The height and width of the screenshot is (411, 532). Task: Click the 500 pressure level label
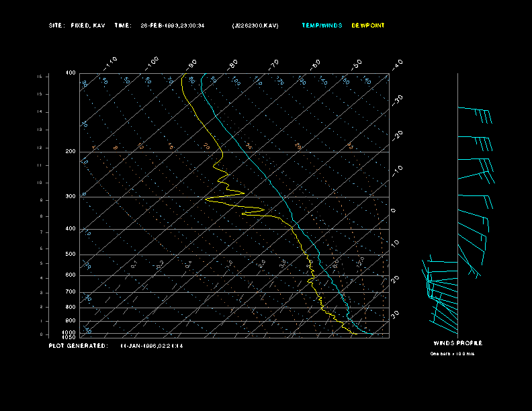(71, 255)
